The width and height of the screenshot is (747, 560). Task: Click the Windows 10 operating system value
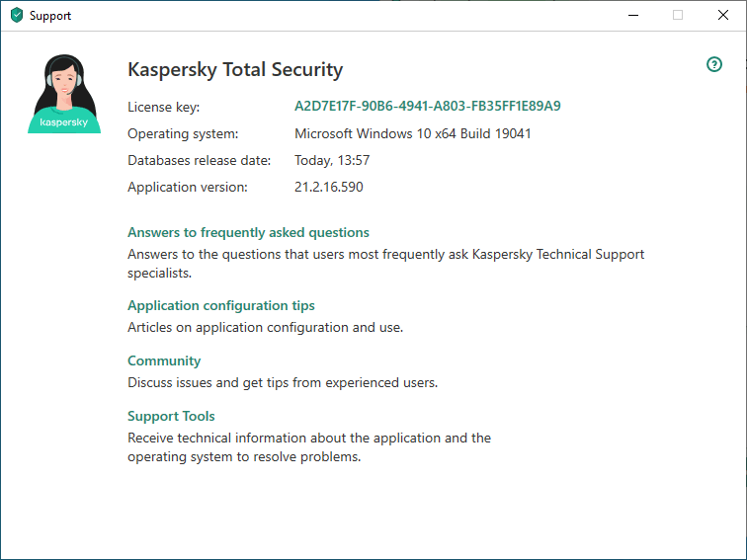[x=413, y=133]
